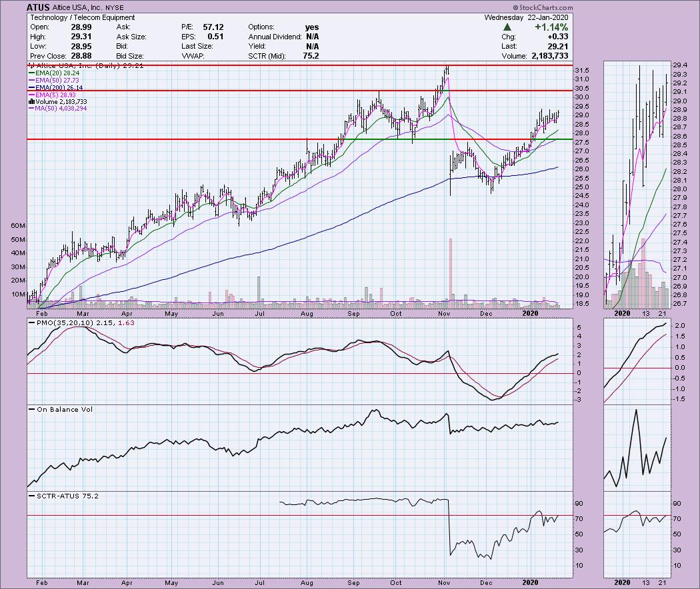Click Technology / Telecom Equipment sector text
This screenshot has width=700, height=589.
pyautogui.click(x=83, y=17)
